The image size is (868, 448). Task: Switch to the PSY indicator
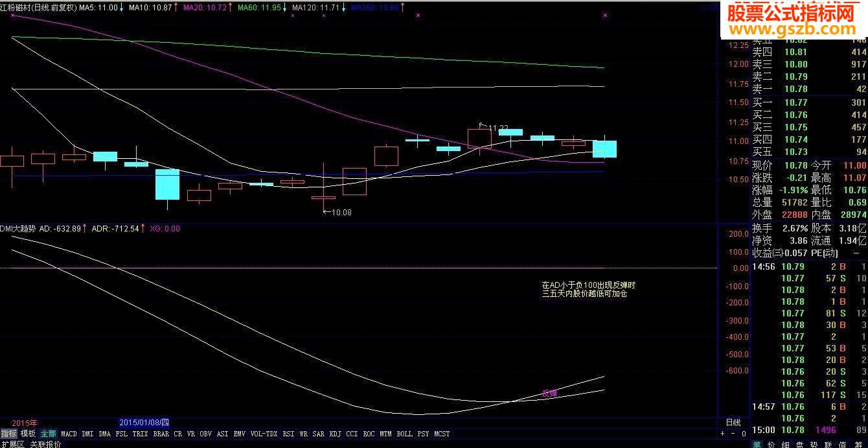coord(424,434)
